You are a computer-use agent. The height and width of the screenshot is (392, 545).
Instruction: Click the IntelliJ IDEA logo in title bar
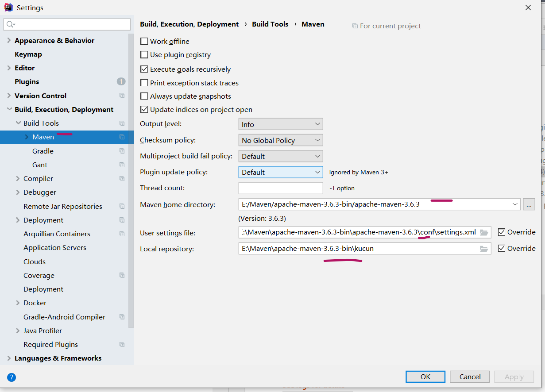click(x=8, y=8)
